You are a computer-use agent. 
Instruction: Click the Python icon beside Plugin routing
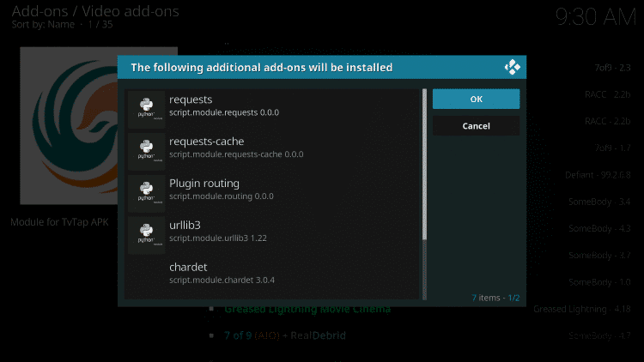tap(146, 191)
